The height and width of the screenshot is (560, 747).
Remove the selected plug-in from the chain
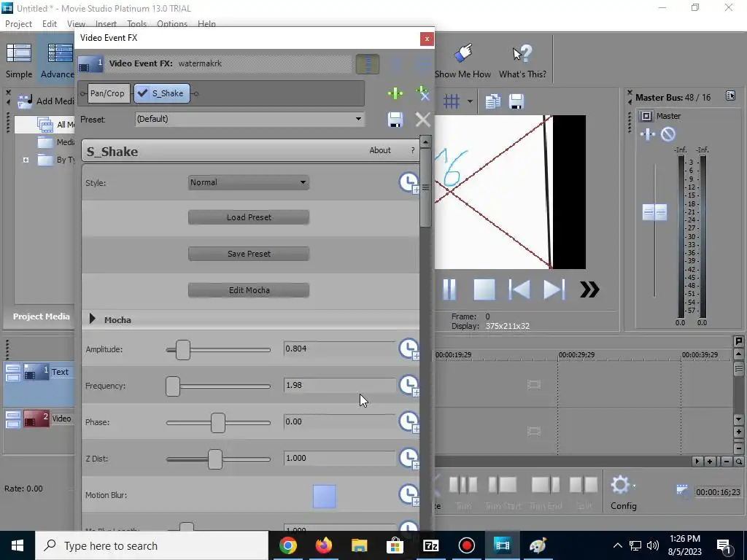click(x=422, y=93)
